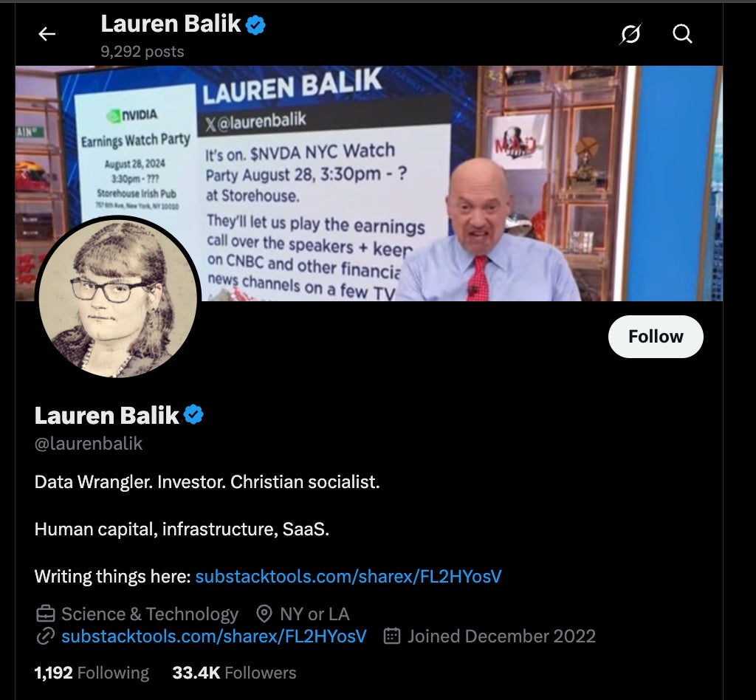756x700 pixels.
Task: Click the chain link icon
Action: (46, 636)
